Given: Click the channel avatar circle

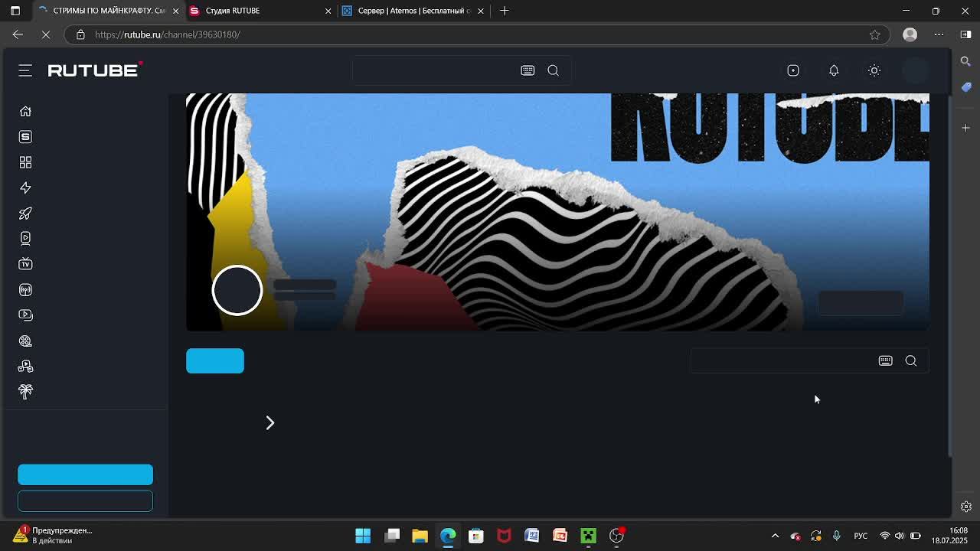Looking at the screenshot, I should (237, 291).
